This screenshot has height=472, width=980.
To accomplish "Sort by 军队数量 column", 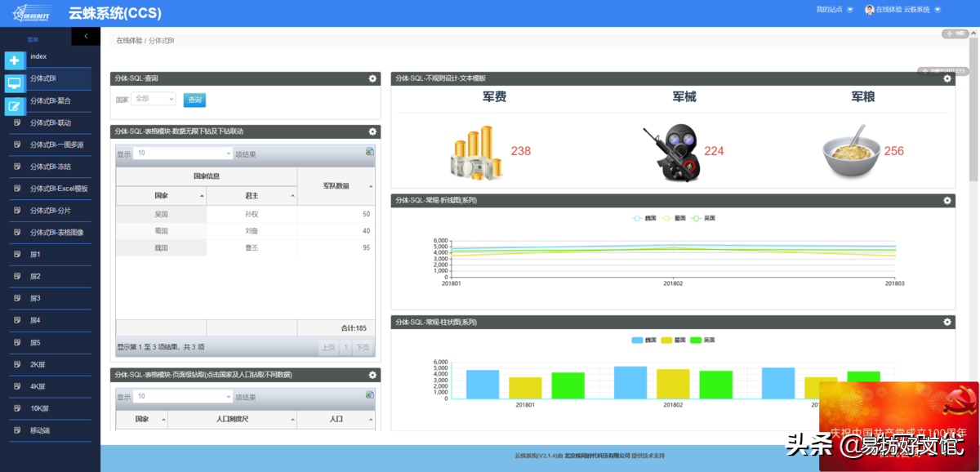I will click(x=336, y=186).
